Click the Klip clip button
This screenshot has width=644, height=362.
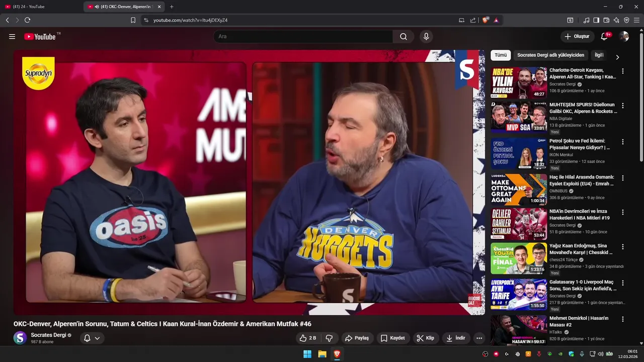[x=425, y=338]
